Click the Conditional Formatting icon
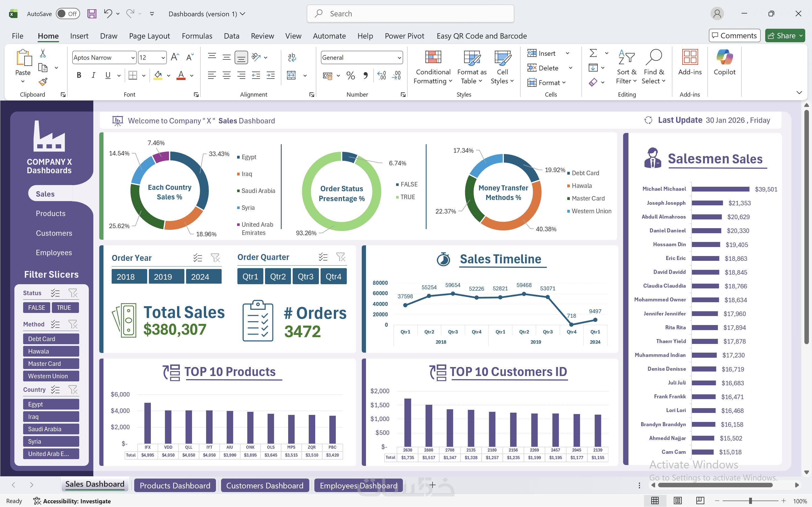 pyautogui.click(x=433, y=57)
